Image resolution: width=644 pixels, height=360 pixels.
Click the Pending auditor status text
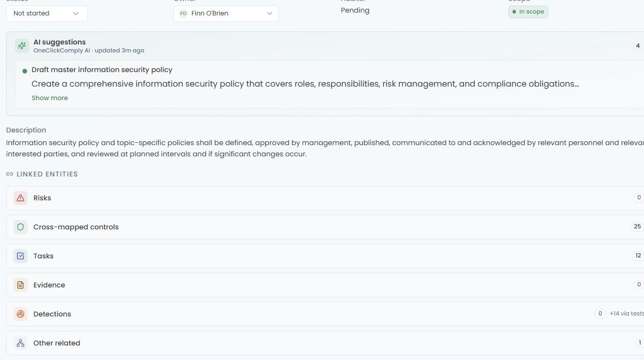coord(355,10)
